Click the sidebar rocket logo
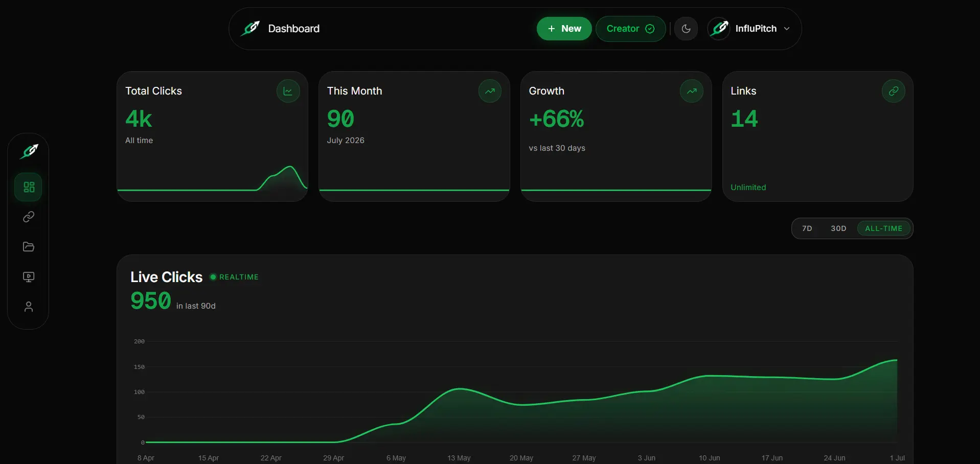This screenshot has height=464, width=980. coord(29,151)
